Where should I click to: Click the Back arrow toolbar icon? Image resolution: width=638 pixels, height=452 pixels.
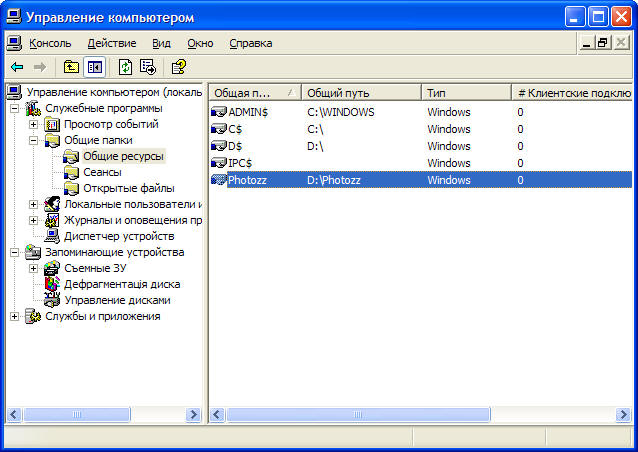17,67
